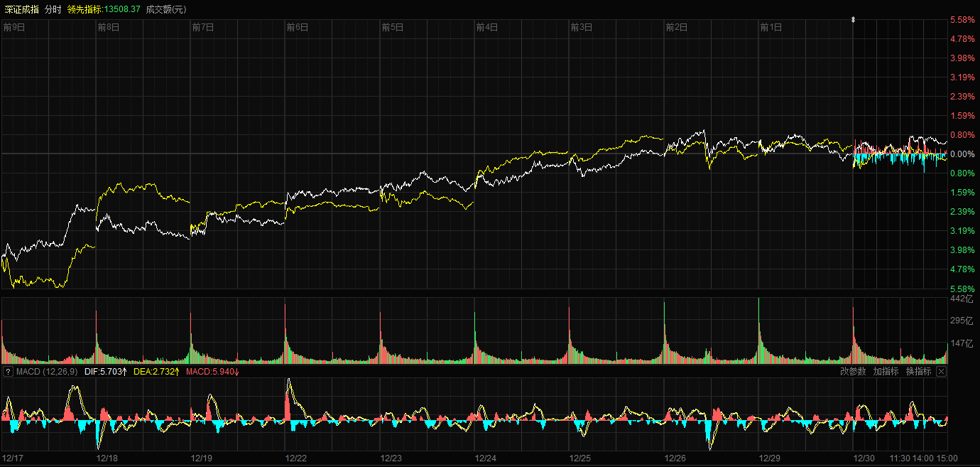Click the 12/22 date on time axis

point(297,458)
